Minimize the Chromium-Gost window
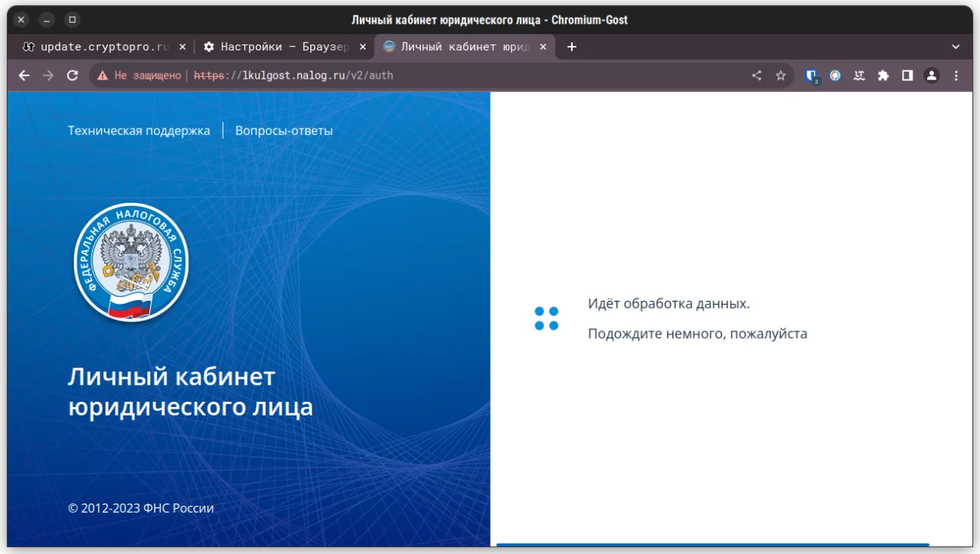This screenshot has width=980, height=554. (47, 20)
